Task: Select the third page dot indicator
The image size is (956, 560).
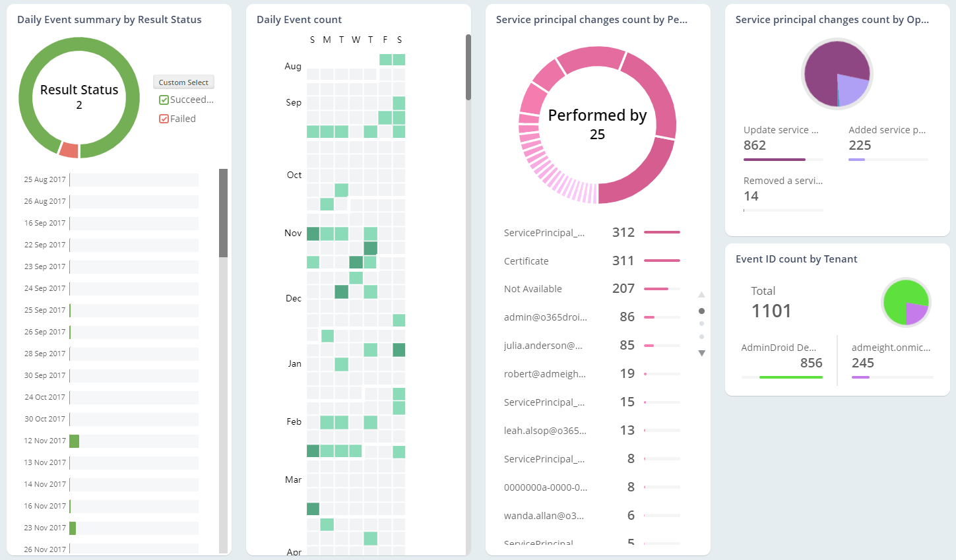Action: 701,336
